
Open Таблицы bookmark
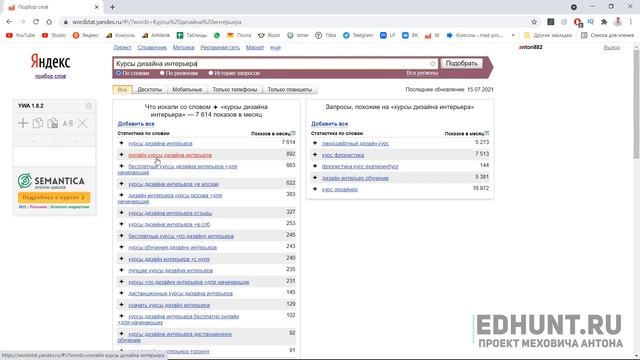[x=192, y=36]
